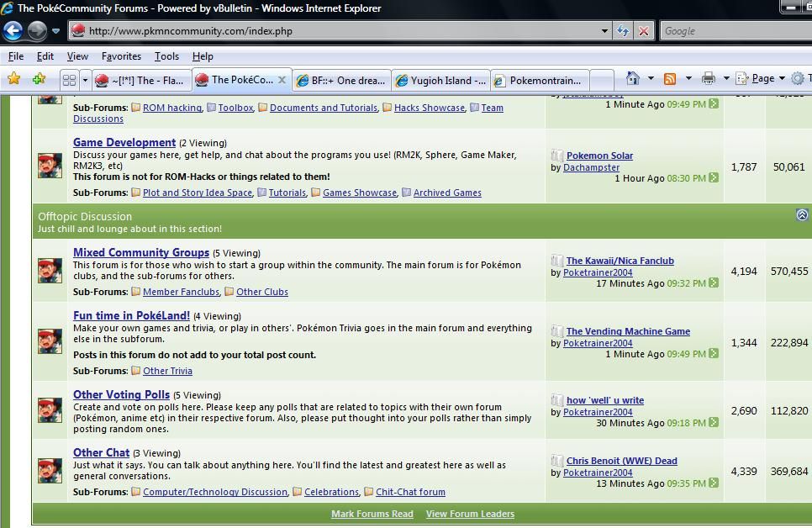
Task: Refresh the page using the refresh icon
Action: [623, 31]
